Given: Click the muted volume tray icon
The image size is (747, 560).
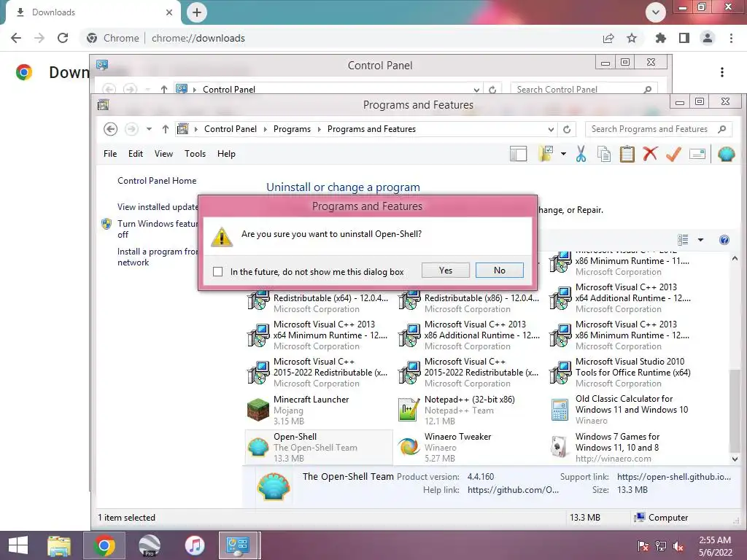Looking at the screenshot, I should pos(678,546).
